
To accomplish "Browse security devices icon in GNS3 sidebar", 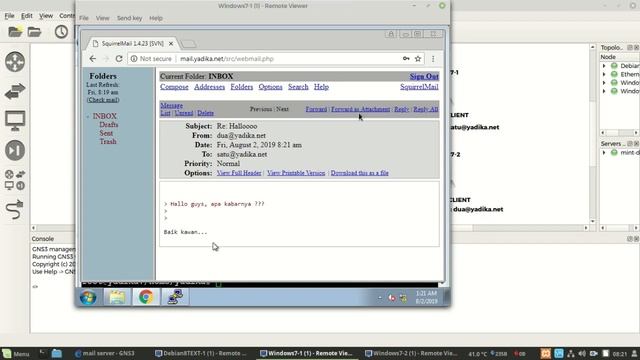I will click(x=15, y=150).
